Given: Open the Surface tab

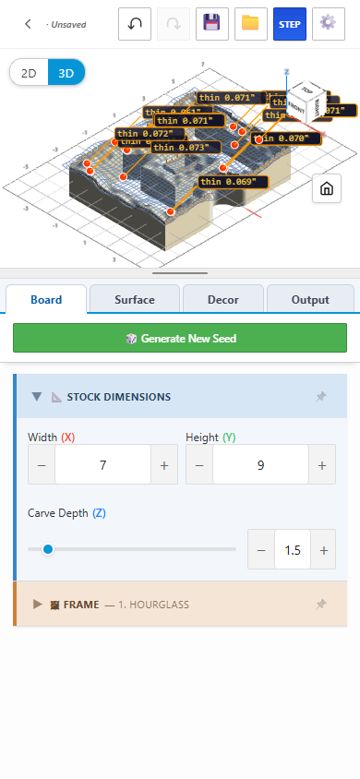Looking at the screenshot, I should 135,300.
